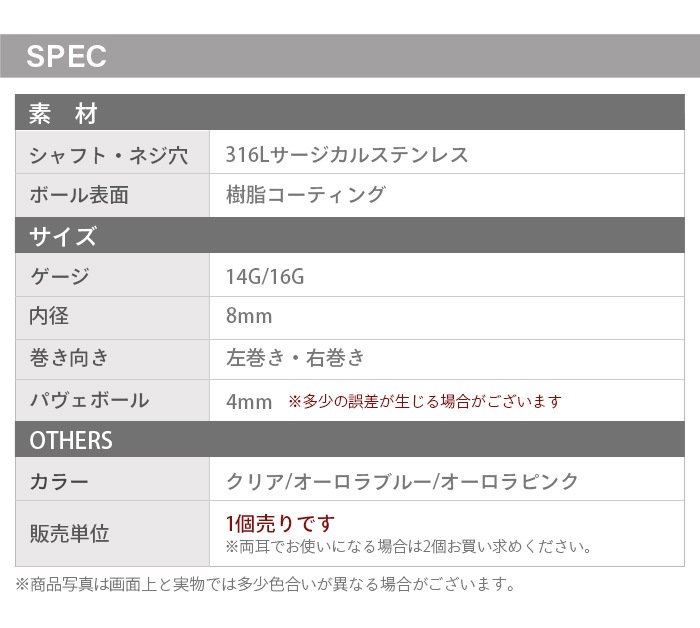The image size is (700, 628).
Task: Click the 8mm inner diameter value
Action: pos(249,317)
